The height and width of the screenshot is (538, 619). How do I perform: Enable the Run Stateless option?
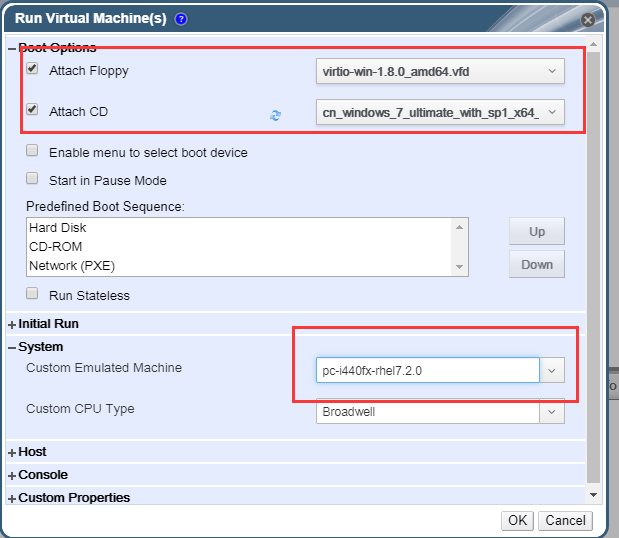coord(32,293)
